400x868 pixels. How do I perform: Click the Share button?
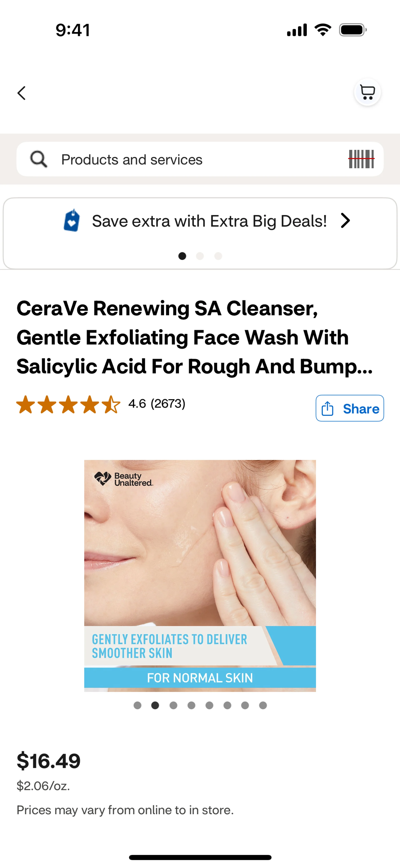click(350, 408)
